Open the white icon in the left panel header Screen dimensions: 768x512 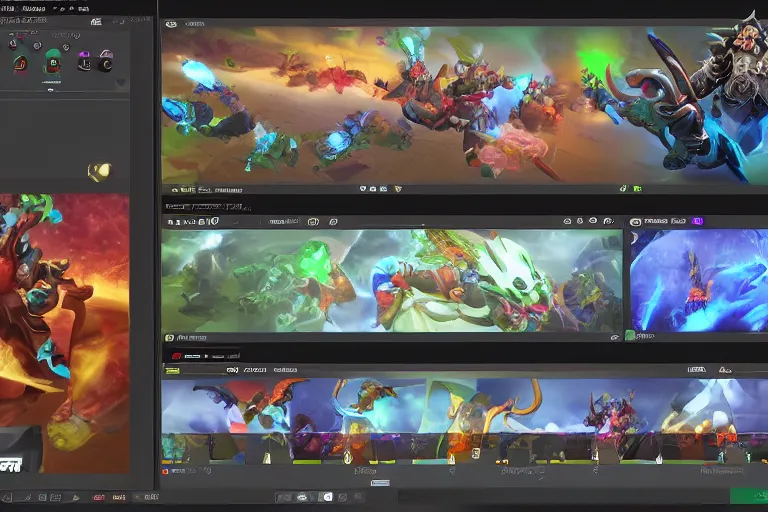(x=96, y=22)
